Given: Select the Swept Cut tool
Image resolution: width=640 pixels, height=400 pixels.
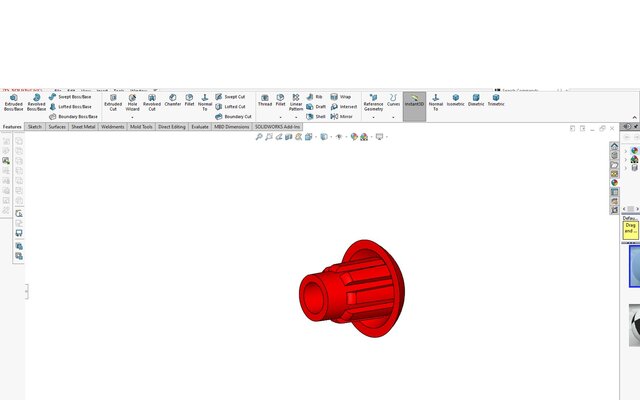Looking at the screenshot, I should click(230, 97).
